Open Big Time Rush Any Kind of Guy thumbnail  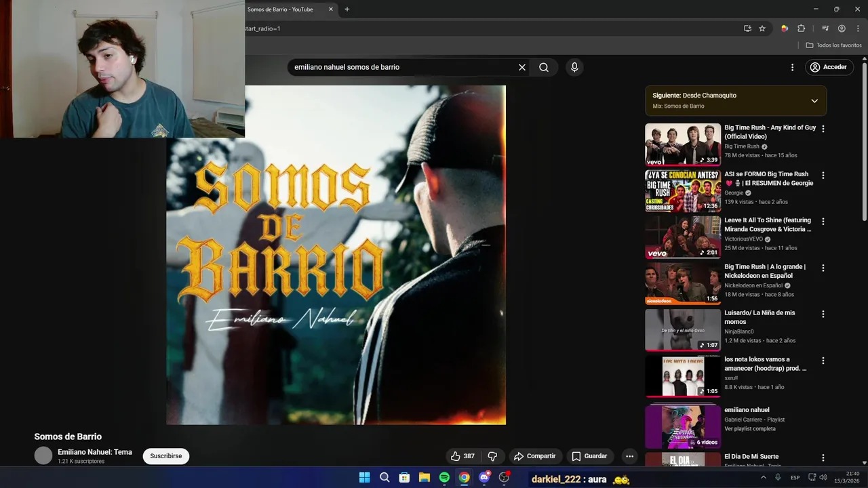(x=683, y=144)
